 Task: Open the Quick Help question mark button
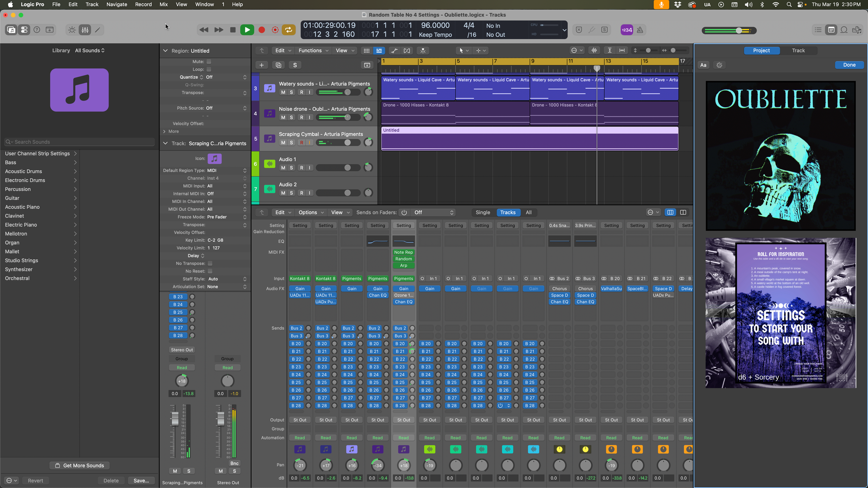click(37, 30)
